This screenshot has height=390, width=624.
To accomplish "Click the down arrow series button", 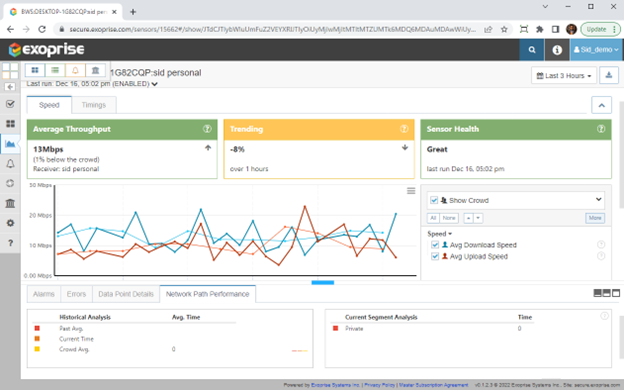I will click(478, 218).
